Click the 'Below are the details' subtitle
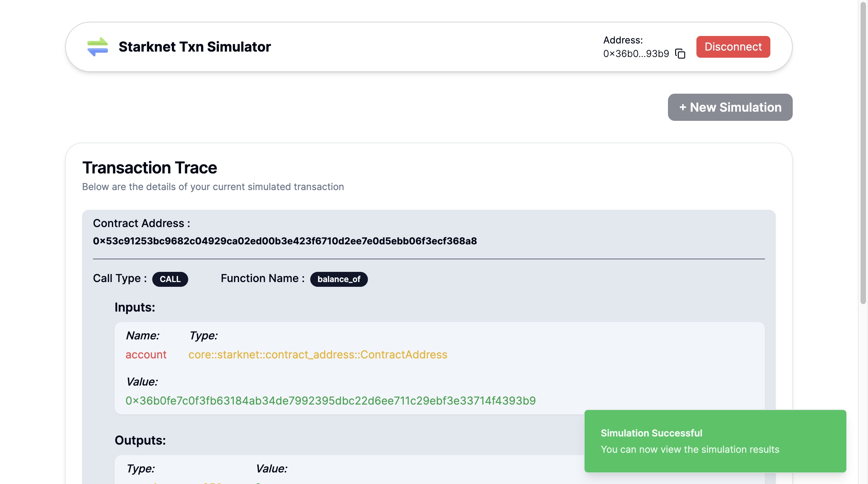Viewport: 868px width, 484px height. 213,187
